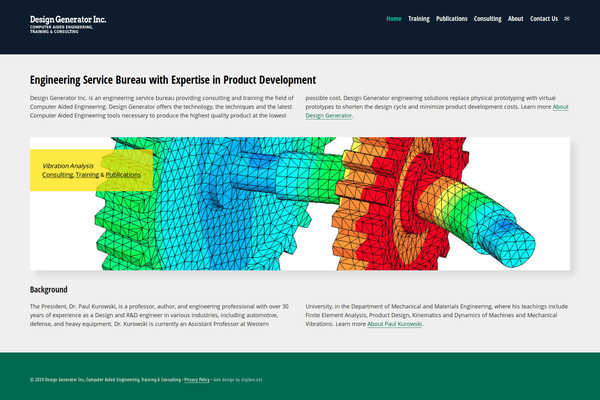Screen dimensions: 600x400
Task: Open the About menu item
Action: [x=515, y=18]
